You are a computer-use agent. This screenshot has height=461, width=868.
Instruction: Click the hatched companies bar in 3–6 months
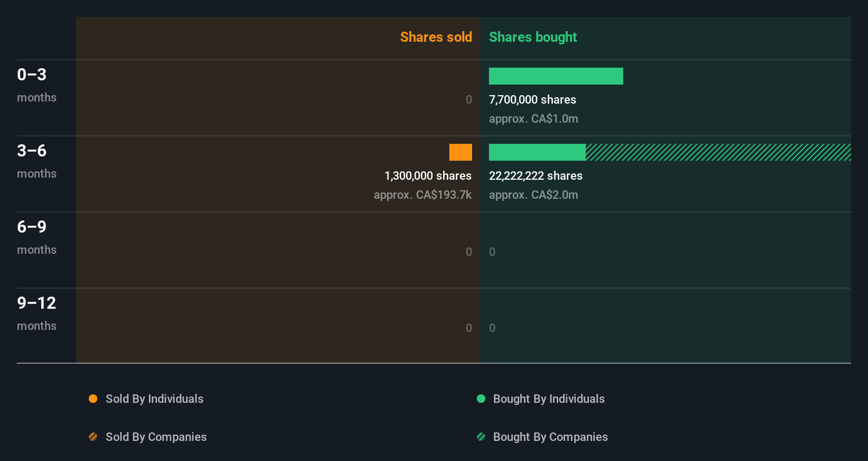click(x=718, y=152)
